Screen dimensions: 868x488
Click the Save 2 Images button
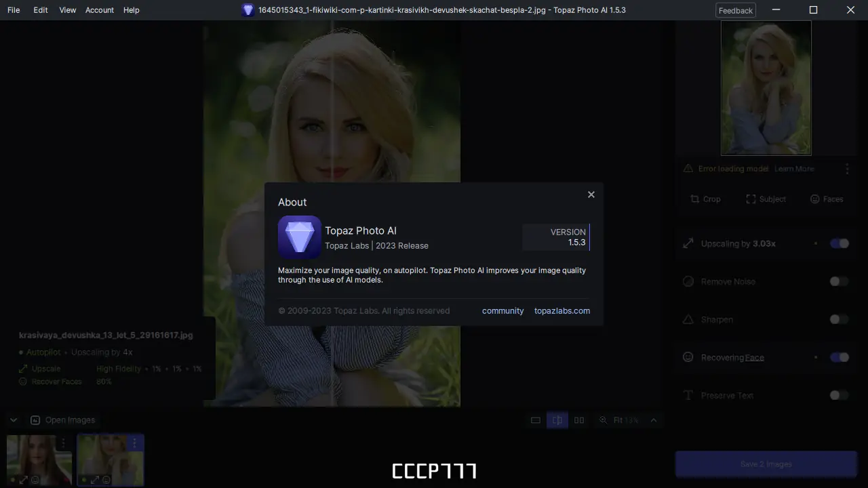tap(766, 464)
